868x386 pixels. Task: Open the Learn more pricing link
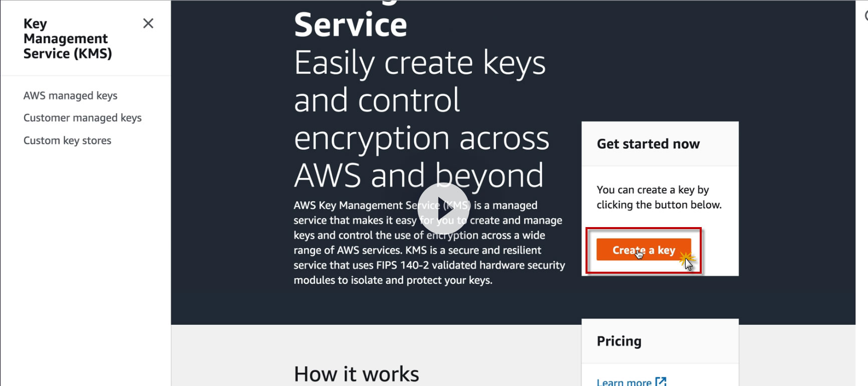point(624,382)
